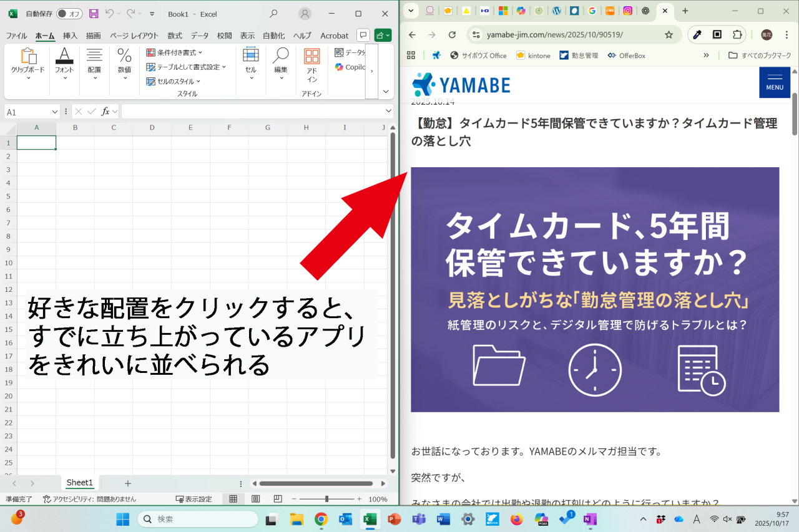
Task: Expand the Name Box dropdown arrow
Action: (54, 112)
